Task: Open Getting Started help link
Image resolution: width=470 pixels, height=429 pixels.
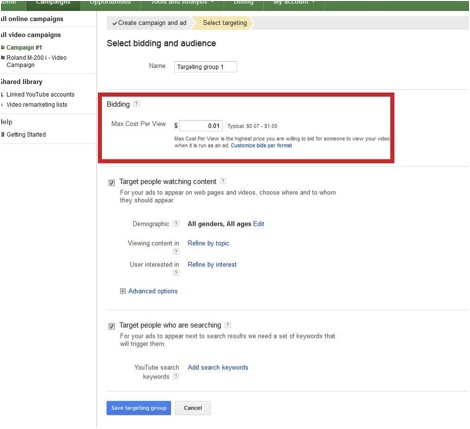Action: point(26,134)
